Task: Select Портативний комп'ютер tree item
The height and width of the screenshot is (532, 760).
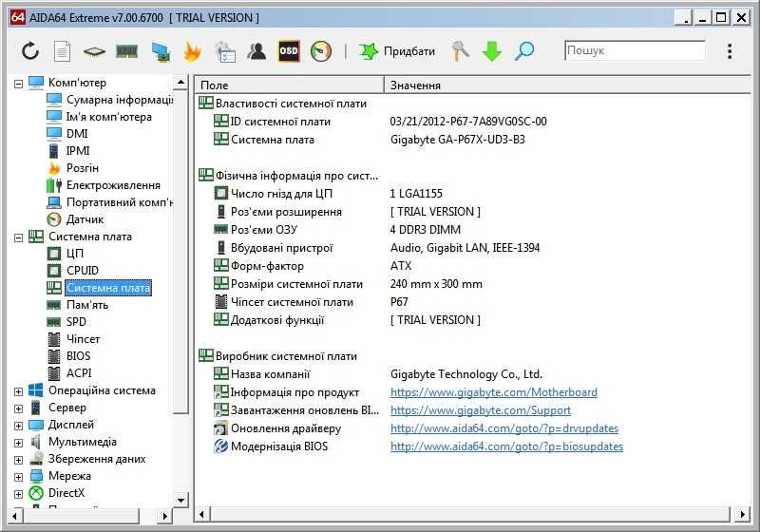Action: 120,202
